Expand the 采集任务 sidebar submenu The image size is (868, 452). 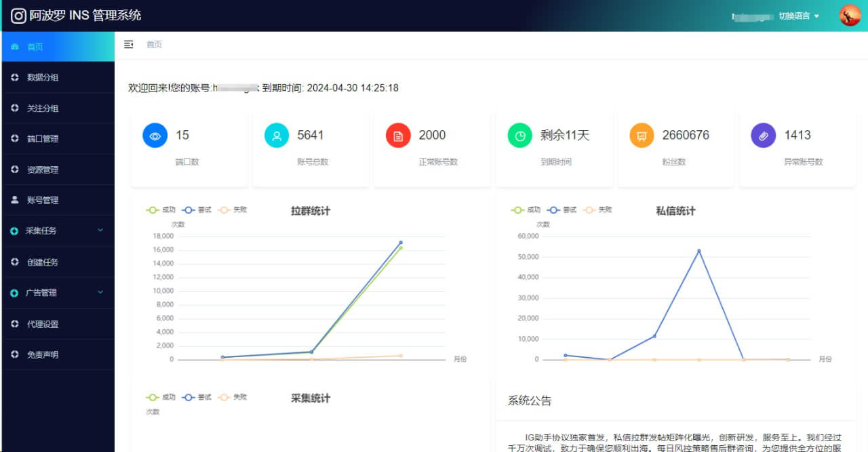(x=58, y=231)
